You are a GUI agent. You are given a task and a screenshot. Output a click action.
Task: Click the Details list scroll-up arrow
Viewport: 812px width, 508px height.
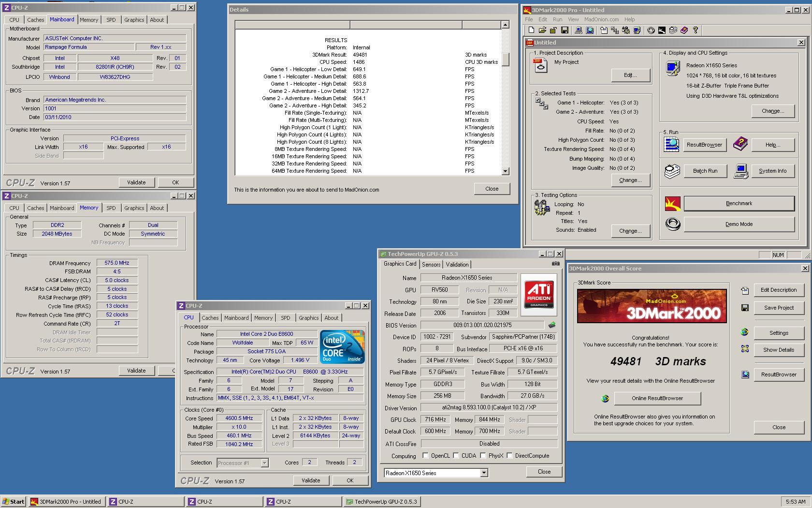pos(505,25)
